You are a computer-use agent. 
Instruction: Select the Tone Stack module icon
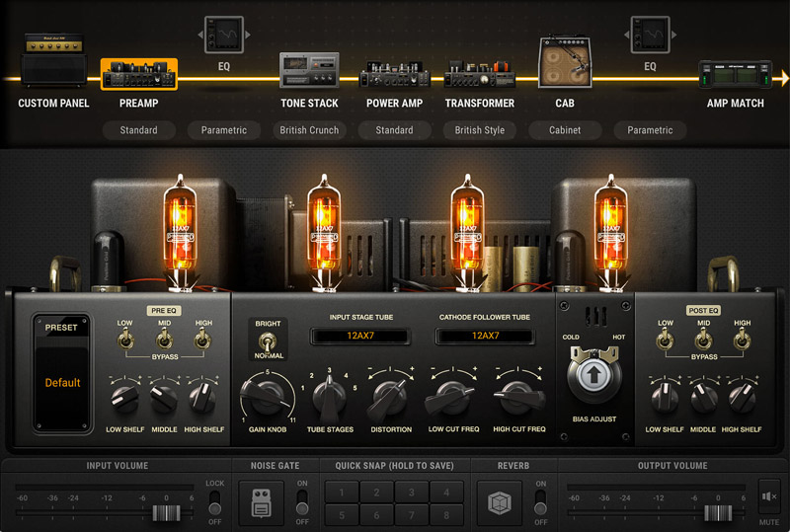(309, 72)
